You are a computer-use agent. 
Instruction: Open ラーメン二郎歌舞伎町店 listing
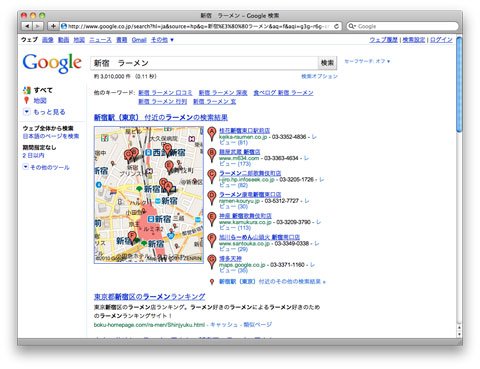coord(250,173)
